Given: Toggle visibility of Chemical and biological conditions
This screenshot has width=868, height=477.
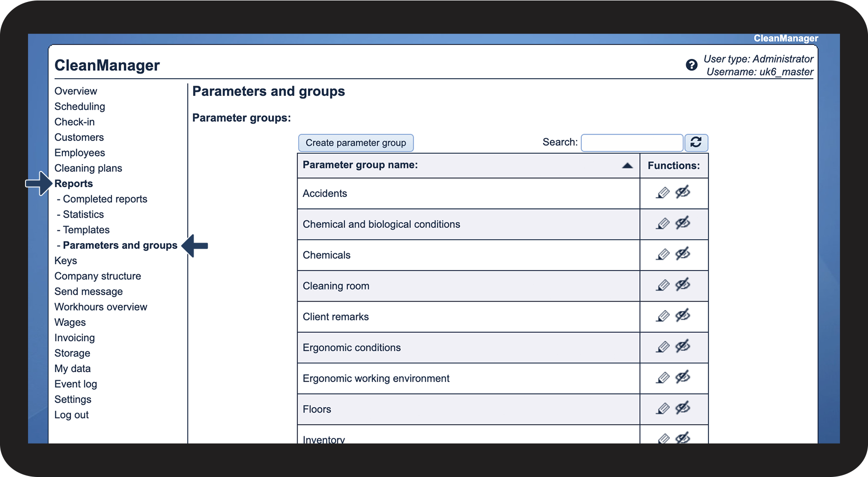Looking at the screenshot, I should pyautogui.click(x=682, y=224).
